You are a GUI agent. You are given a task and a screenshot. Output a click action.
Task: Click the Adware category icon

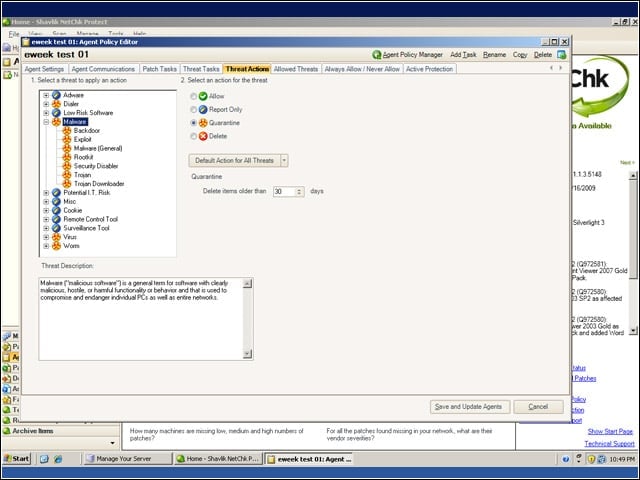pos(56,95)
